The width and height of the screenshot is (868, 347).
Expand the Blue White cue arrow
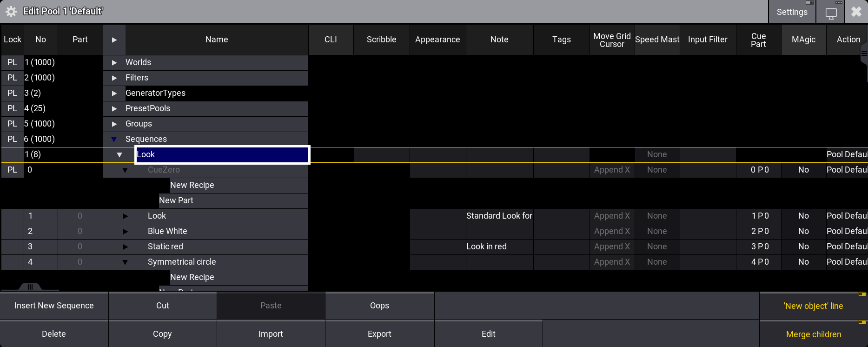point(125,231)
